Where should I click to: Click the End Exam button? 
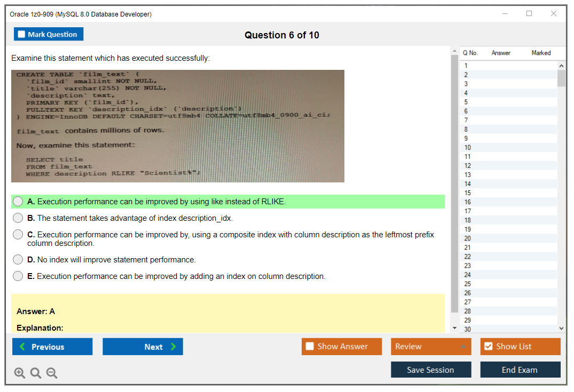click(x=520, y=370)
